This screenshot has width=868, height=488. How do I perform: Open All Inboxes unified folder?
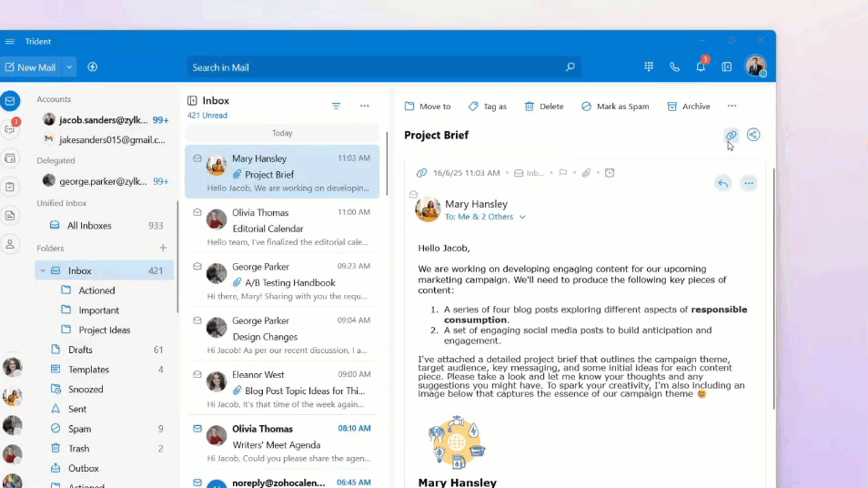(x=104, y=226)
